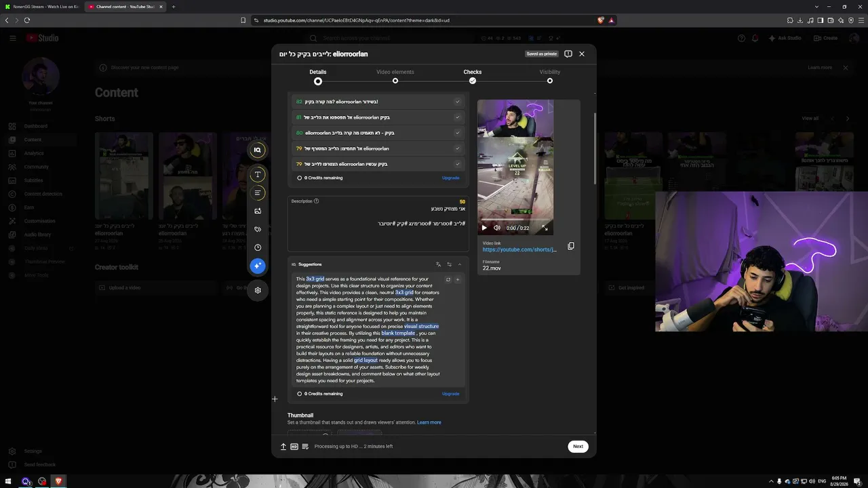Mute the video preview

pos(497,228)
